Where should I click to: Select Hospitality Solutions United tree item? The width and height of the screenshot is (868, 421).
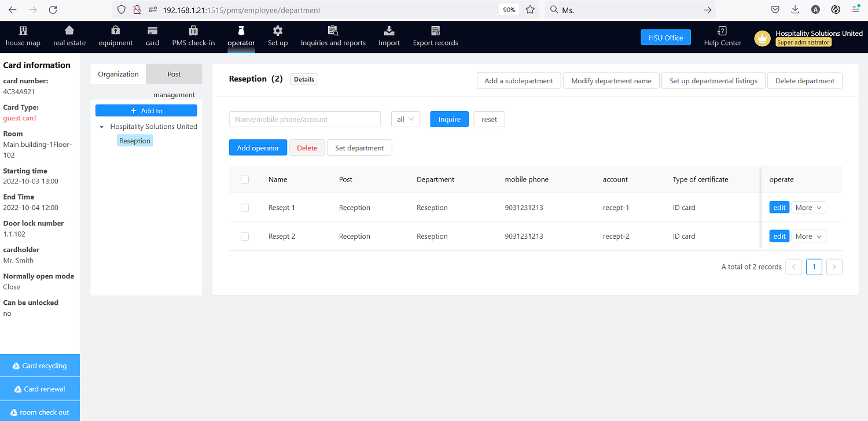[154, 127]
